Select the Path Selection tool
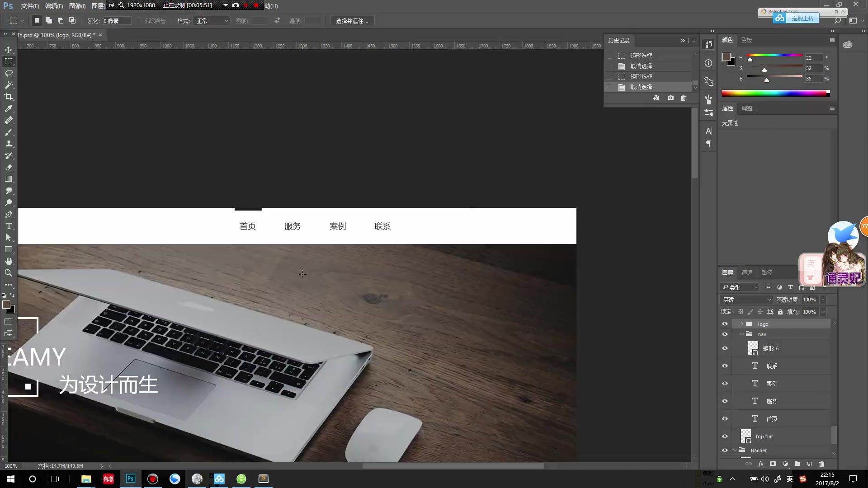Viewport: 868px width, 488px height. [9, 238]
